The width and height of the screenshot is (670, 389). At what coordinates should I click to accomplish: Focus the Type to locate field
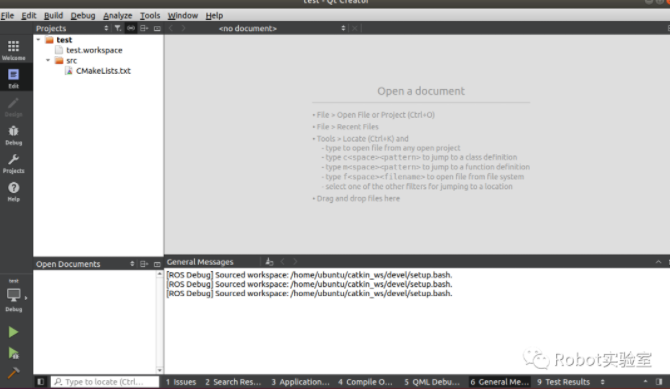click(105, 381)
